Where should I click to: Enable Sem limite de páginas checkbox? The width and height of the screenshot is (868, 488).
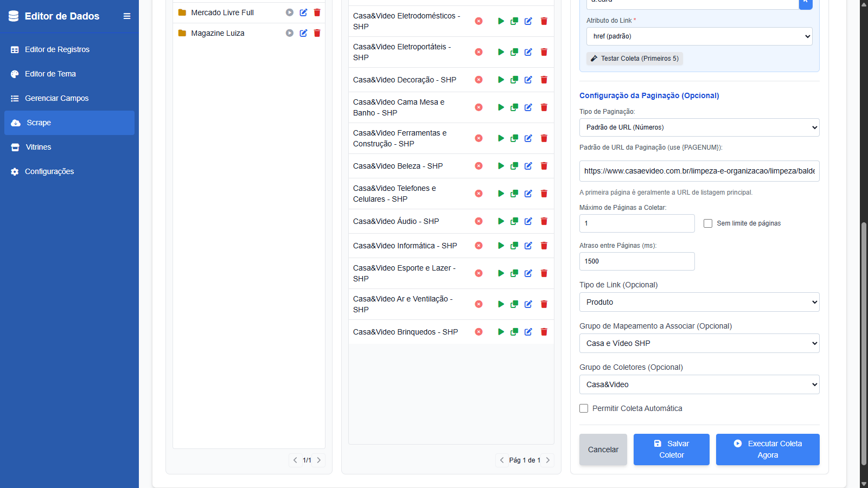pos(708,223)
